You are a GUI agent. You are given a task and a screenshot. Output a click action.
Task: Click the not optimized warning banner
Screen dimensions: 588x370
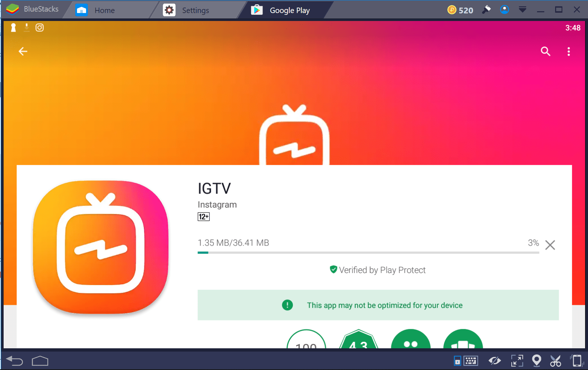click(x=378, y=305)
